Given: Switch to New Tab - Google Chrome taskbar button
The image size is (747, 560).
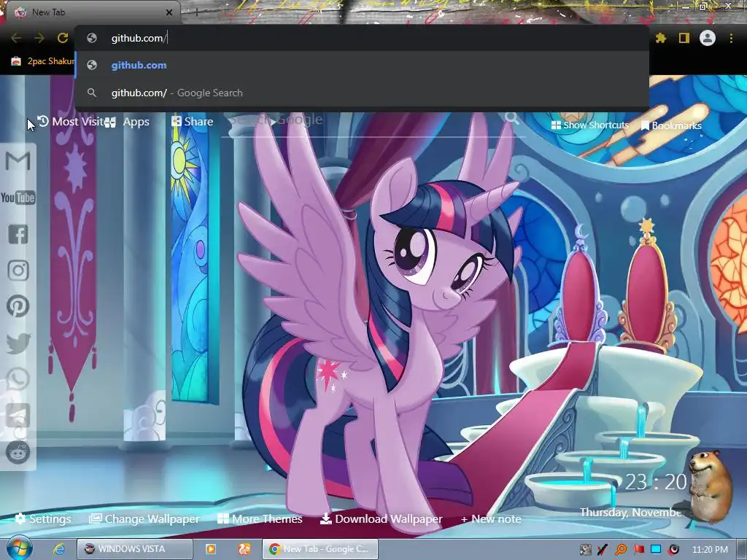Looking at the screenshot, I should coord(320,549).
